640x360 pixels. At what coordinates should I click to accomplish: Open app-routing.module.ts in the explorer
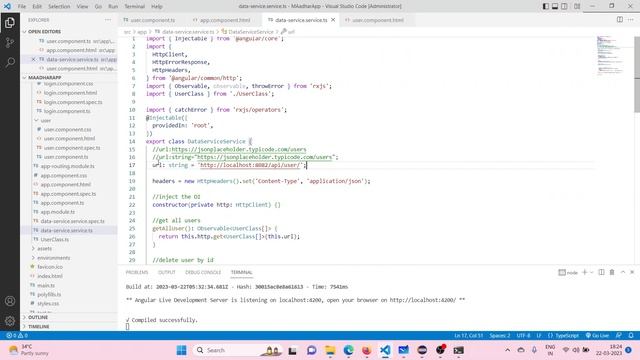coord(67,166)
